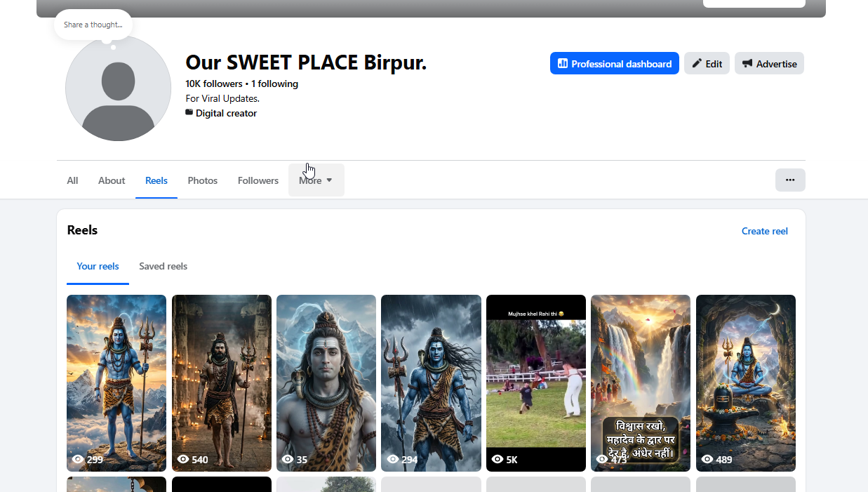The width and height of the screenshot is (868, 492).
Task: Click the Digital creator category label
Action: [226, 113]
